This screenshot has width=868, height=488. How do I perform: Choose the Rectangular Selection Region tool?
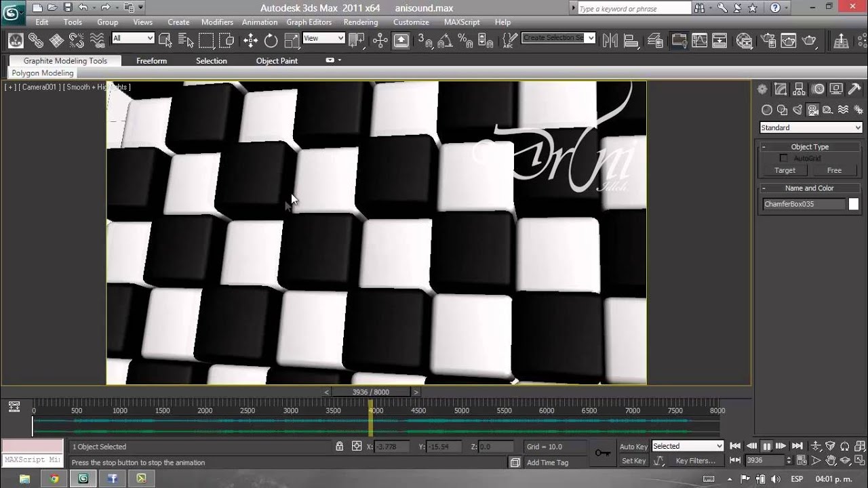point(206,40)
